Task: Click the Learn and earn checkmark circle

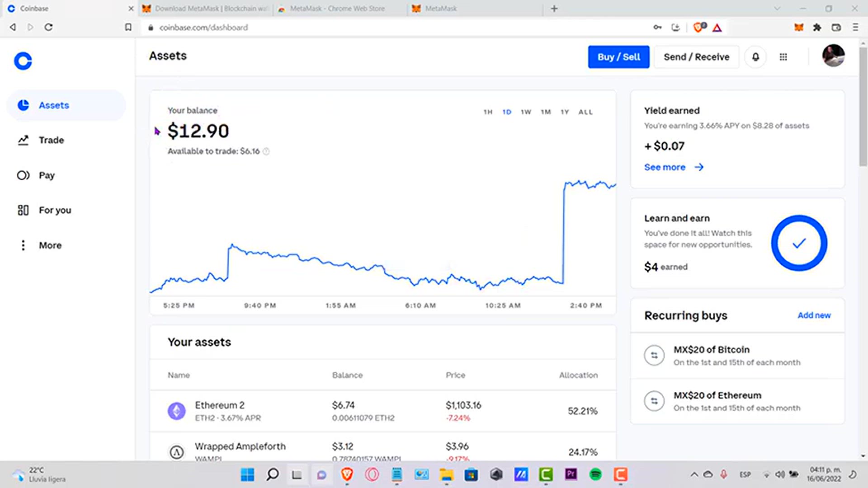Action: point(799,243)
